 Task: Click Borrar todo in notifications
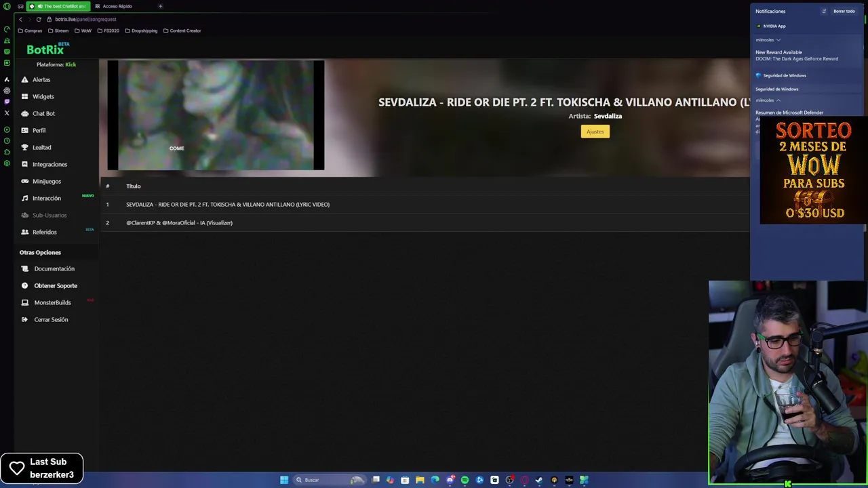[x=844, y=11]
